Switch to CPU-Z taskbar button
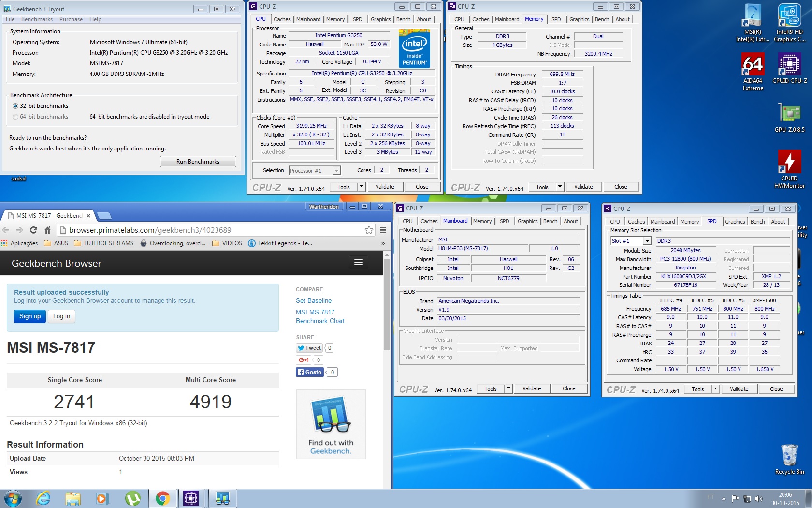812x508 pixels. pos(191,498)
